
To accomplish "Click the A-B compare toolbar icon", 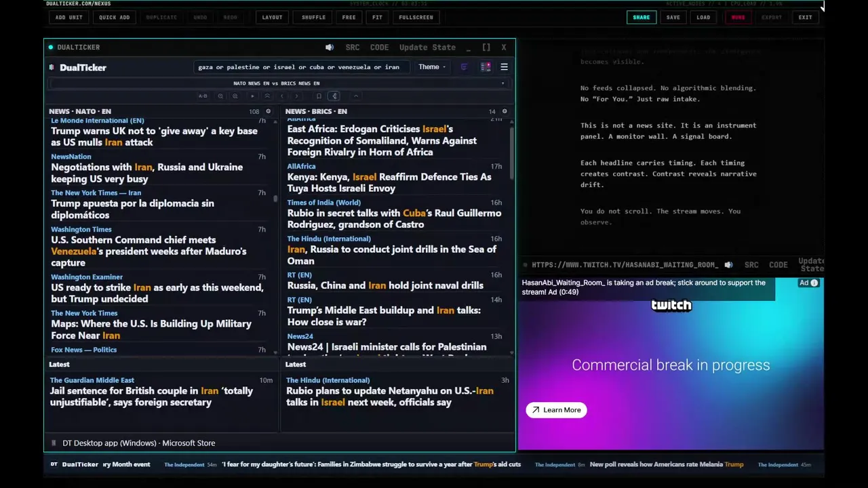I will point(203,96).
